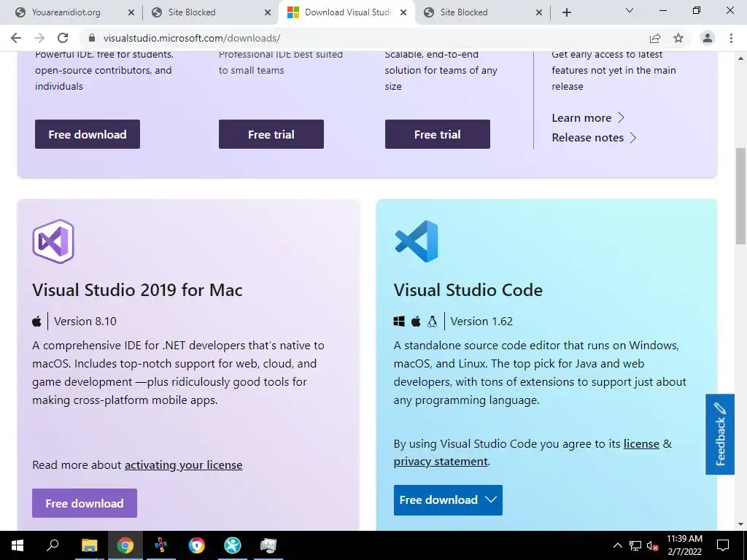The height and width of the screenshot is (560, 747).
Task: Click the Visual Studio 2019 for Mac heading
Action: click(137, 290)
